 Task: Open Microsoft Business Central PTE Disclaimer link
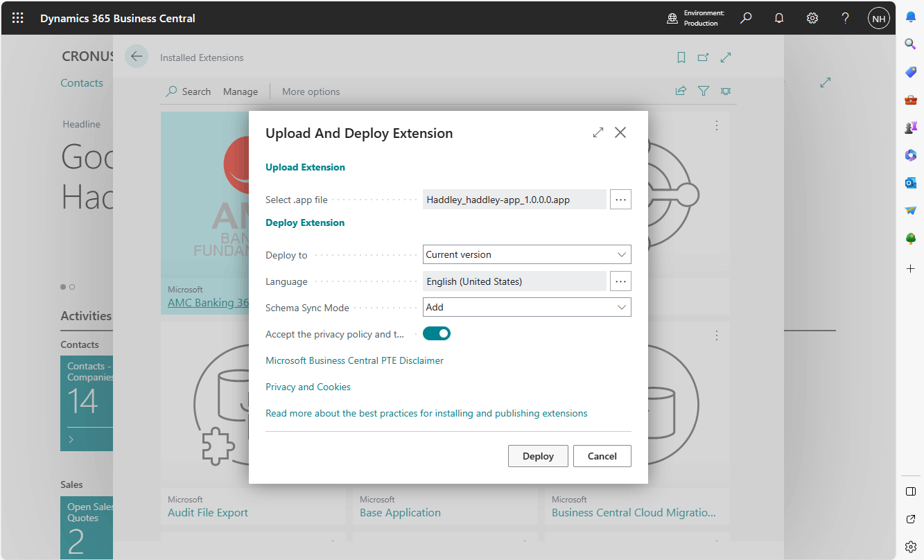point(354,360)
